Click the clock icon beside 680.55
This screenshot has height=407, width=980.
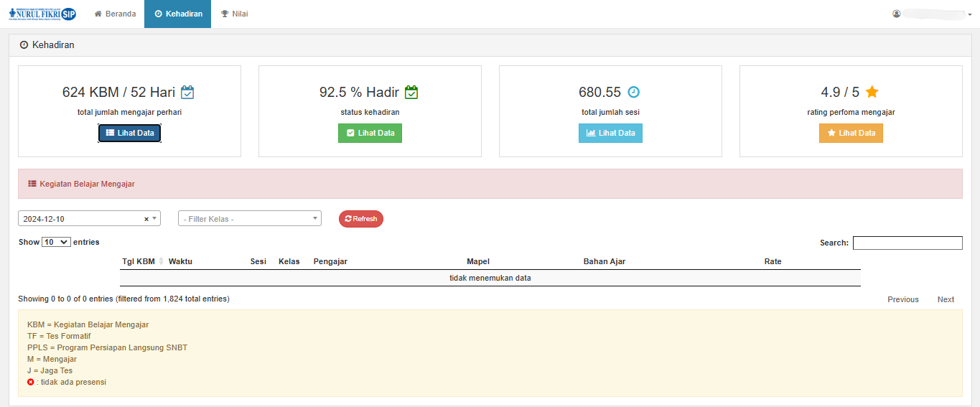tap(633, 92)
